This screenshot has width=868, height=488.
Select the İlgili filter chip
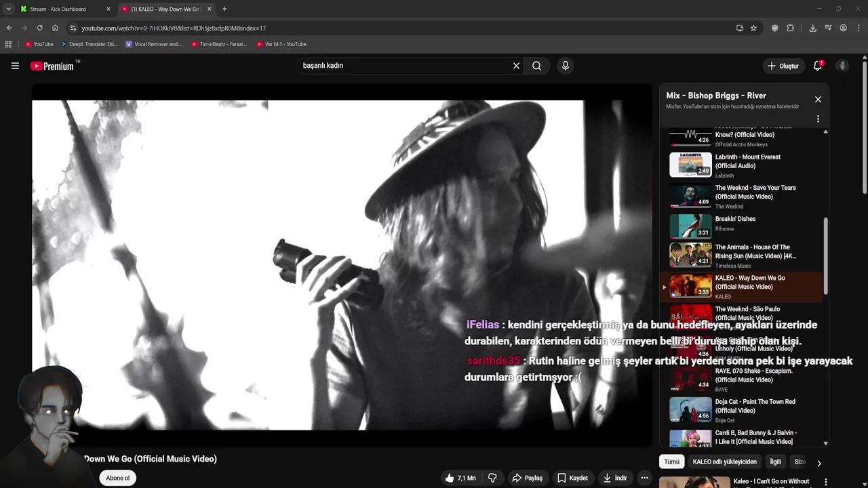(x=775, y=462)
